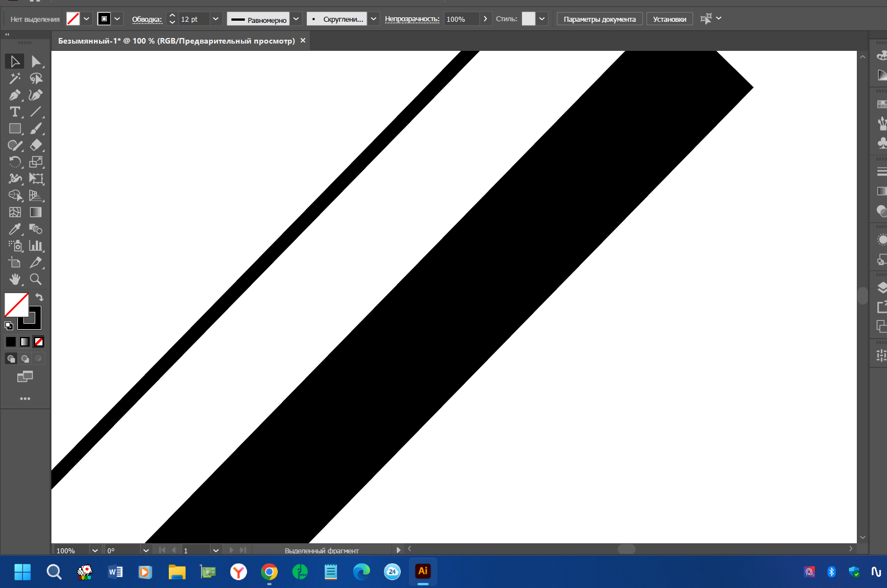Go to next artboard in status bar
This screenshot has height=588, width=887.
(x=231, y=551)
